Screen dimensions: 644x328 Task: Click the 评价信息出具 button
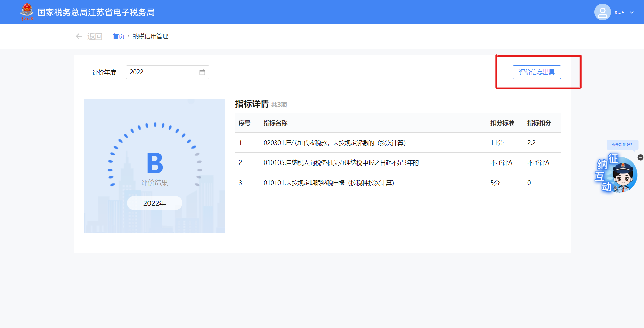(536, 72)
